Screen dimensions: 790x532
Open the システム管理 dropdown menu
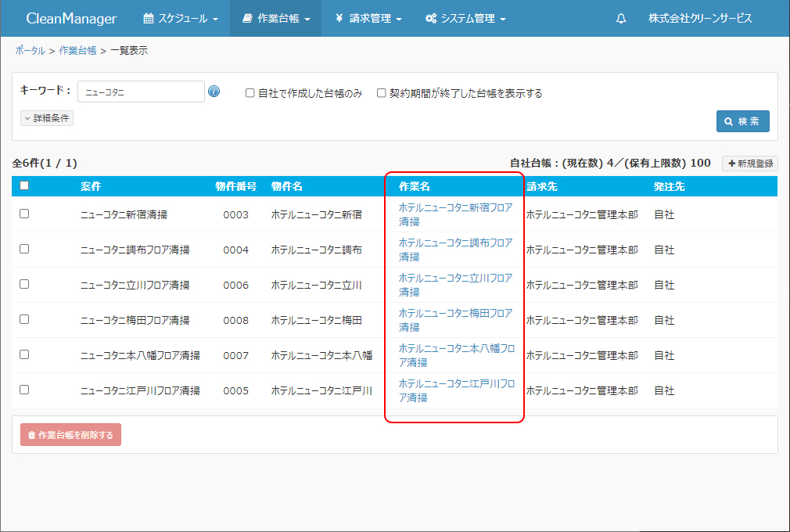pos(465,19)
